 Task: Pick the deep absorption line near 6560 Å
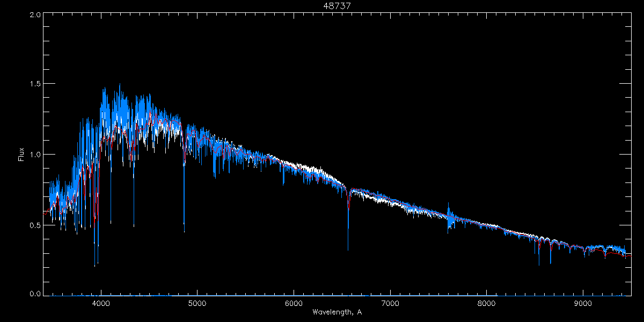pyautogui.click(x=348, y=236)
